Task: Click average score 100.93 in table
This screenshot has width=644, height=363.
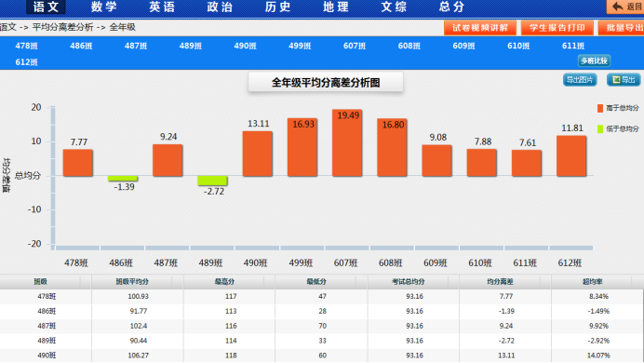Action: click(x=138, y=297)
